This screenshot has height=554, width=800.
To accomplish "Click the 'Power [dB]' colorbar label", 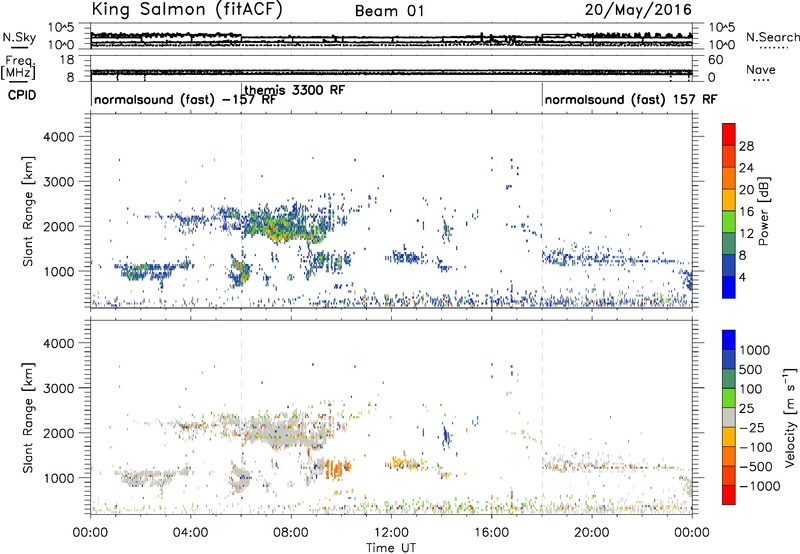I will pyautogui.click(x=763, y=211).
